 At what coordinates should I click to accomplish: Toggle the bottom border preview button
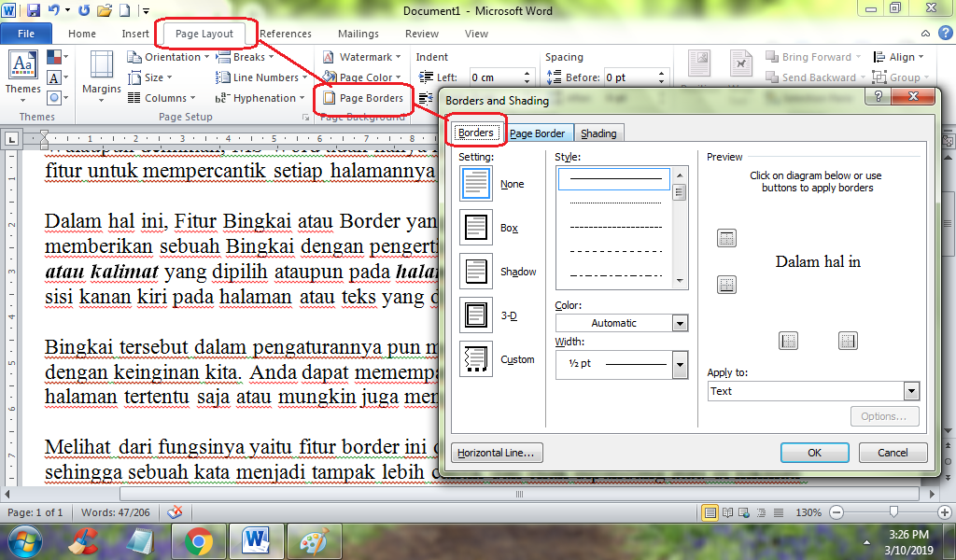click(x=726, y=284)
